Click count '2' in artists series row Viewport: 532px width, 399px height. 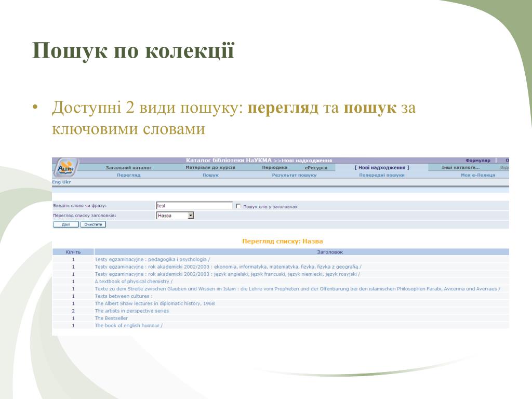(73, 311)
